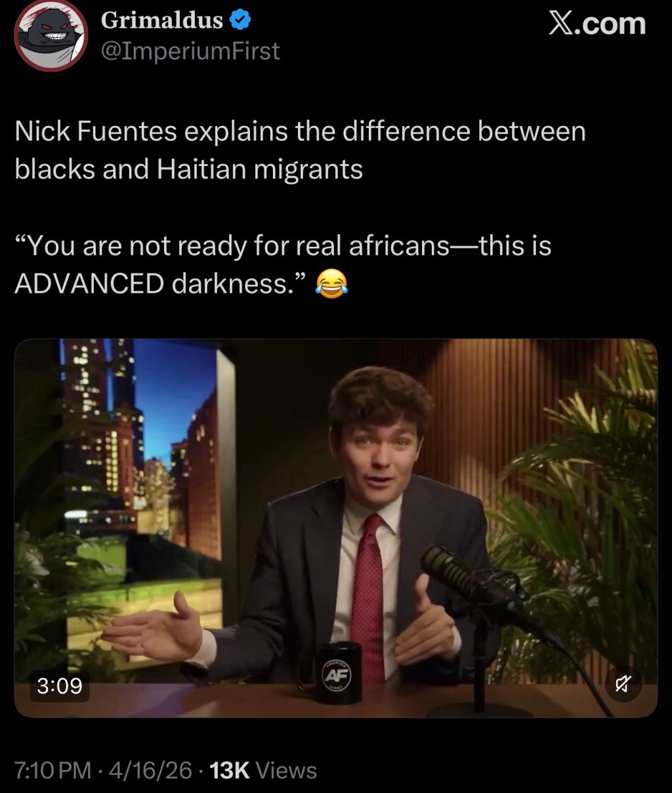Click the X logo in the X.com watermark
This screenshot has height=793, width=672.
(560, 23)
